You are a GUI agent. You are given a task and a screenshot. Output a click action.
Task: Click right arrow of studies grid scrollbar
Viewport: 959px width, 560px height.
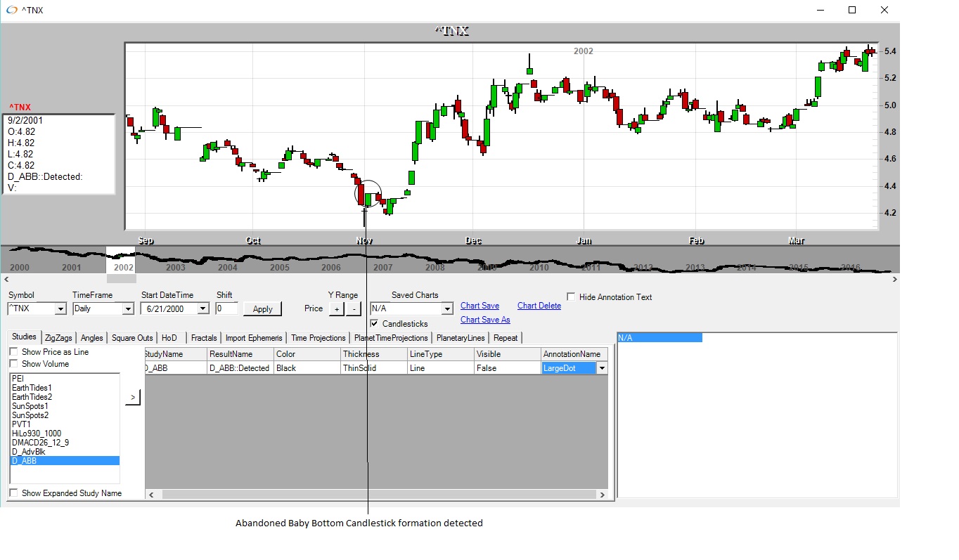tap(603, 495)
